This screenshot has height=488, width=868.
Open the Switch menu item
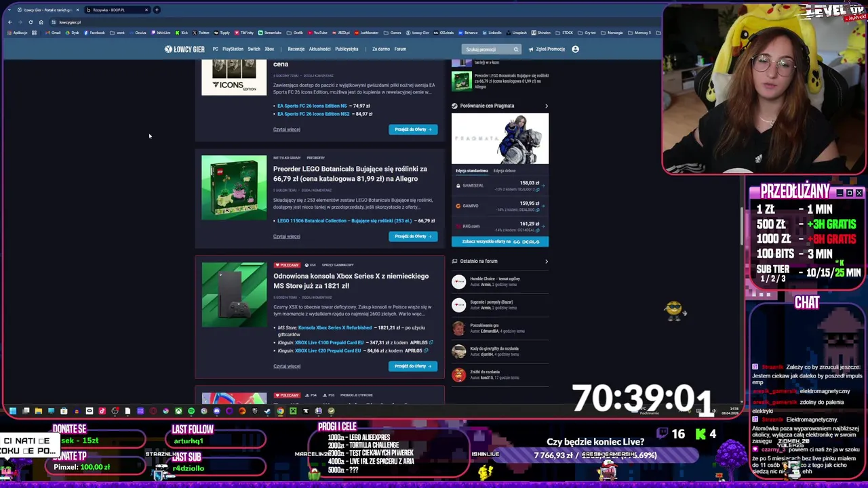(x=254, y=49)
